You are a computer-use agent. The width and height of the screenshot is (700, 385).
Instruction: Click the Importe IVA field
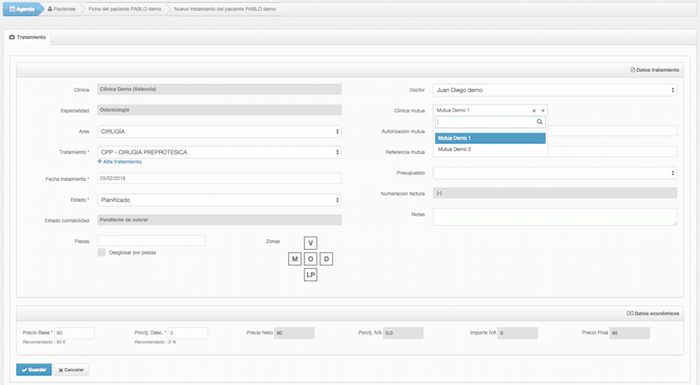pos(517,333)
